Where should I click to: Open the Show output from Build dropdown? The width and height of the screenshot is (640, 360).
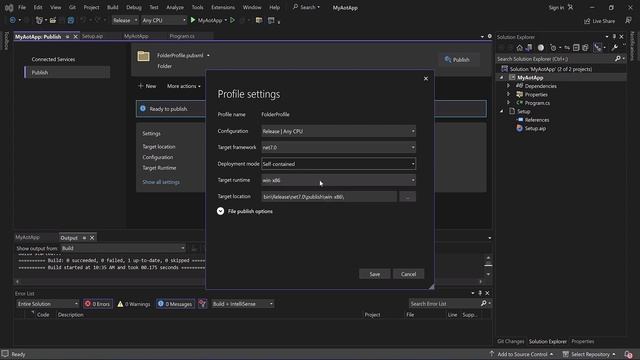tap(123, 248)
